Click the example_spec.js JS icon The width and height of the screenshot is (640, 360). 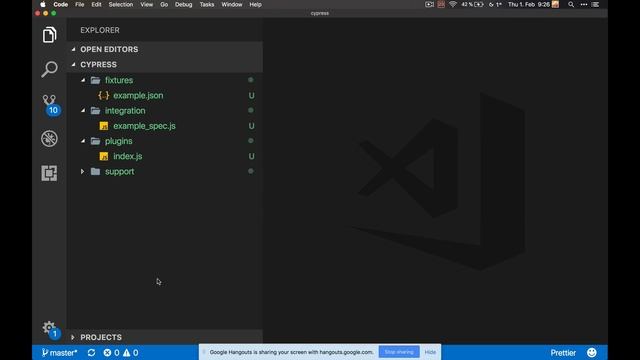tap(104, 126)
